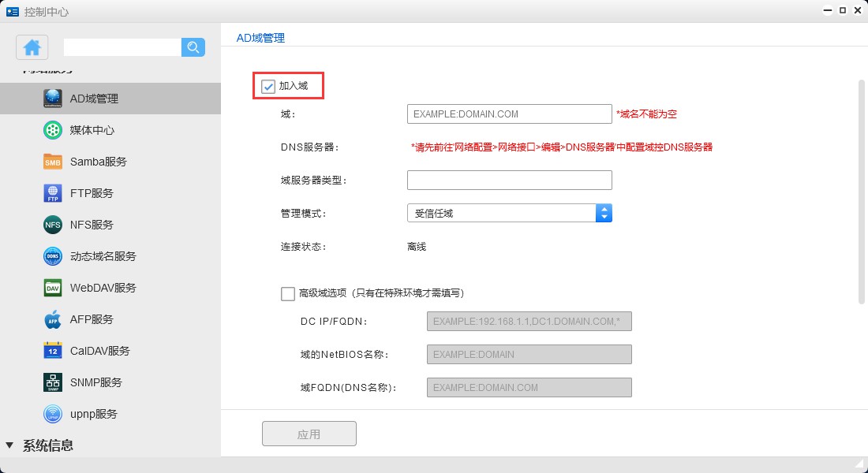This screenshot has height=473, width=868.
Task: Click the 域服务器类型 text field
Action: [x=509, y=181]
